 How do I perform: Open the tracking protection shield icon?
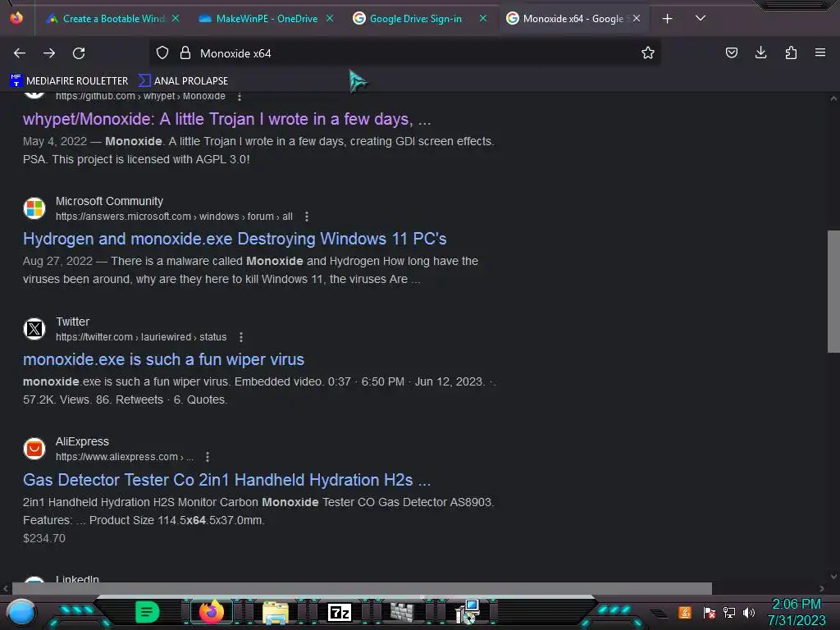coord(162,53)
